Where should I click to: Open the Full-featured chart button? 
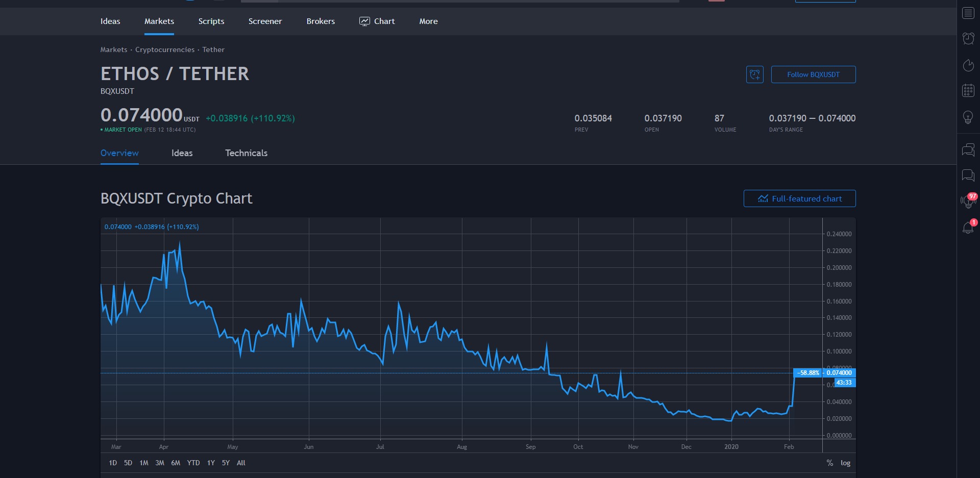click(799, 198)
